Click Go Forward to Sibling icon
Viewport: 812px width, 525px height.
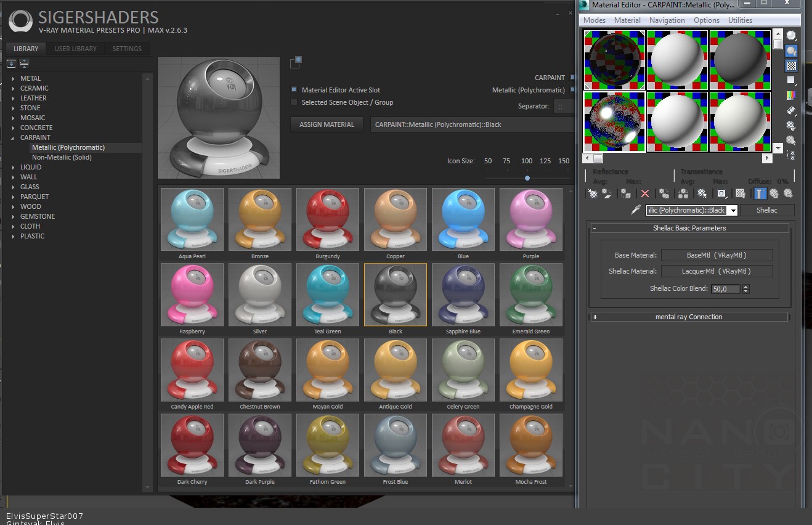click(x=788, y=193)
